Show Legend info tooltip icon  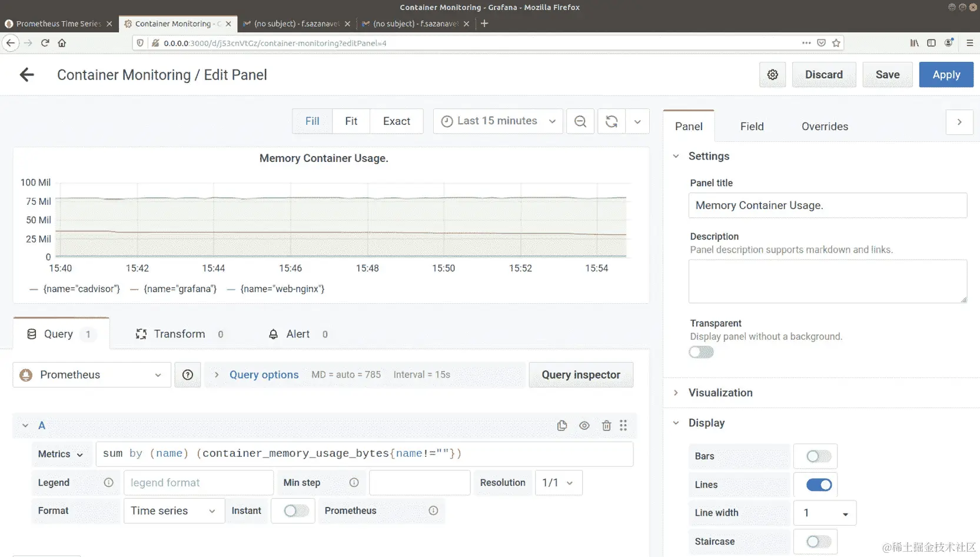[109, 483]
